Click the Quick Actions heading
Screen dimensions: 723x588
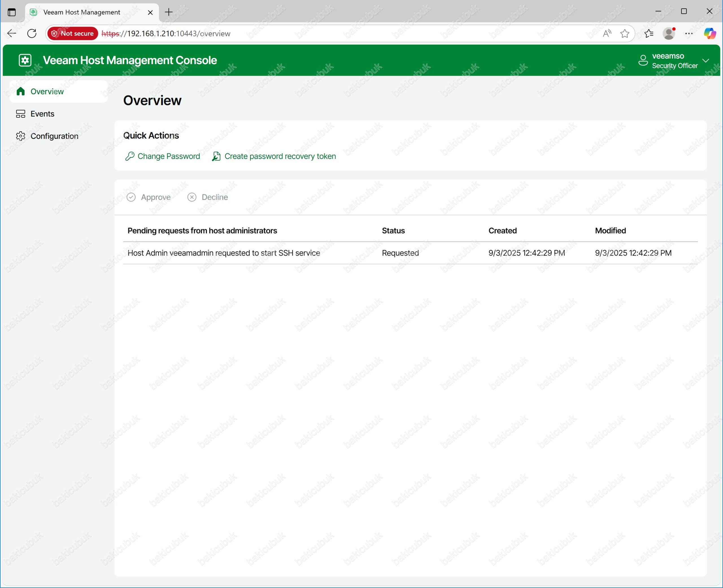tap(151, 135)
